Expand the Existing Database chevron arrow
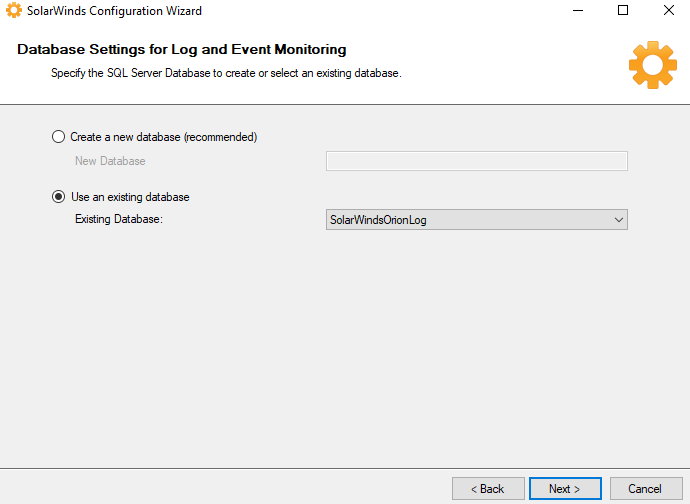 [619, 220]
